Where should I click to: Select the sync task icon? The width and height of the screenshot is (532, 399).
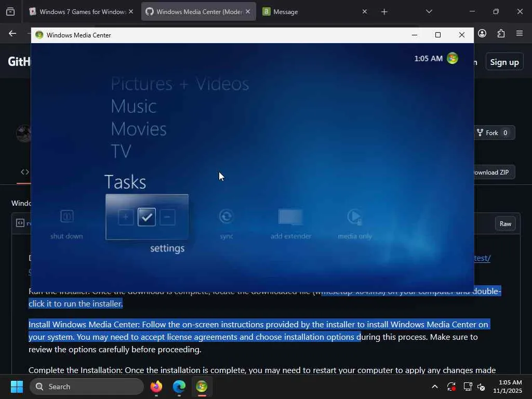tap(226, 217)
